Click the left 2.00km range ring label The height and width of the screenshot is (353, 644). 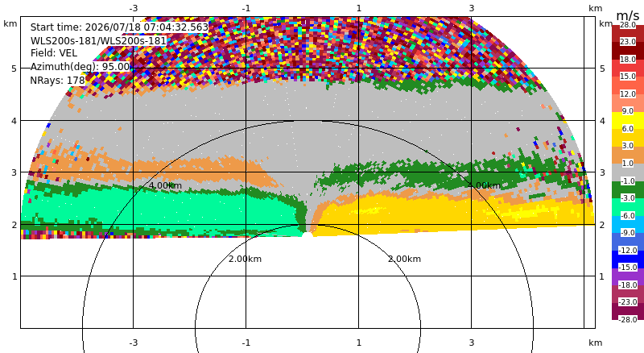pos(246,259)
